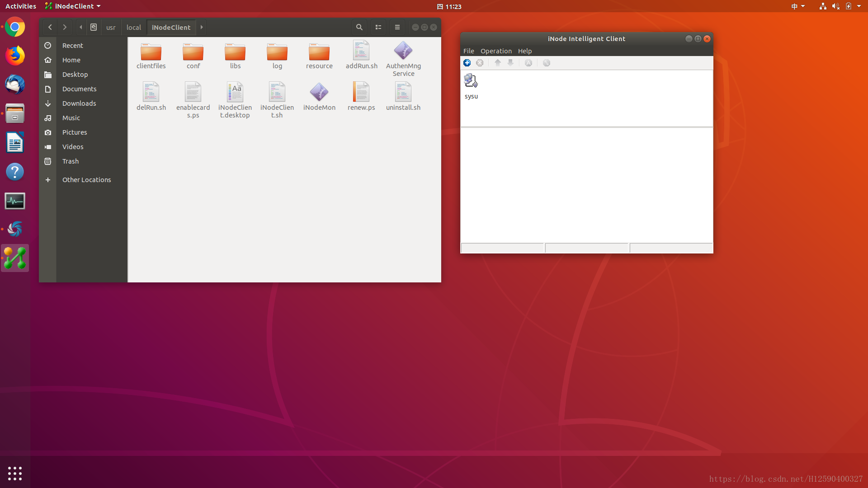The width and height of the screenshot is (868, 488).
Task: Open the iNodeClient app menu in top bar
Action: point(73,6)
